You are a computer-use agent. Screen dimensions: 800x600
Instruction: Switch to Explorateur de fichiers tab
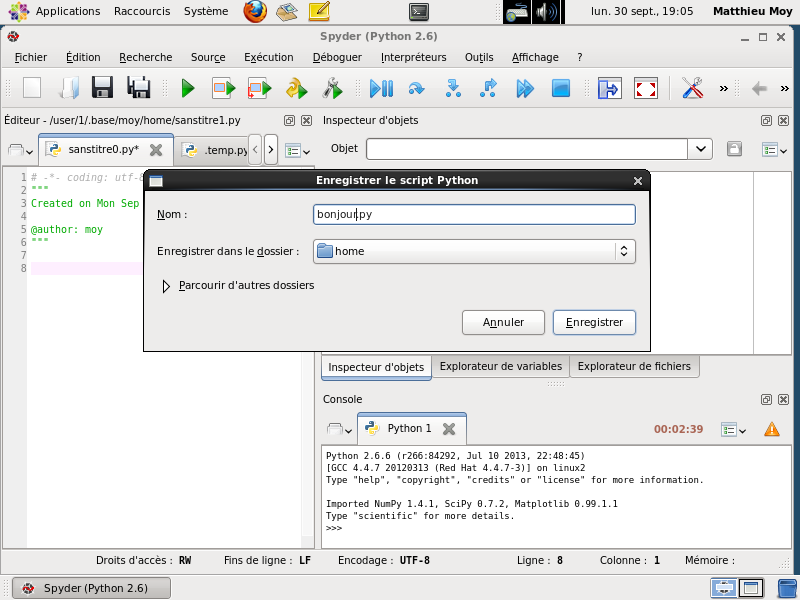pyautogui.click(x=634, y=366)
